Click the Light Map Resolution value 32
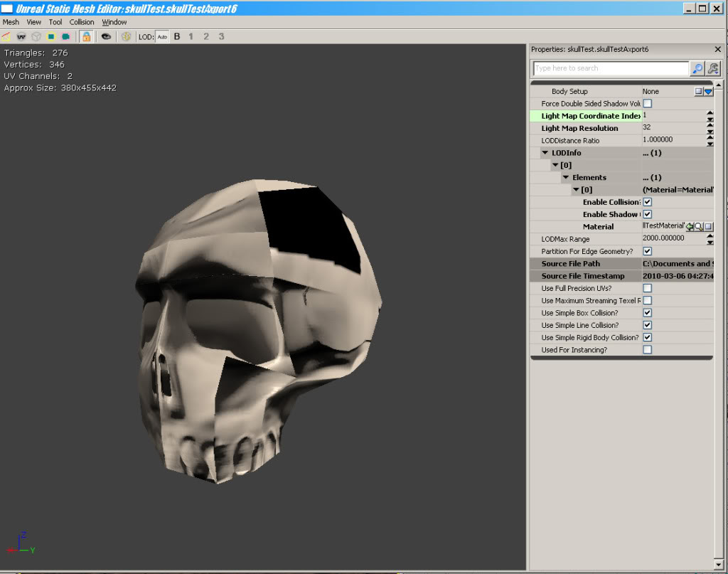728x574 pixels. click(647, 127)
